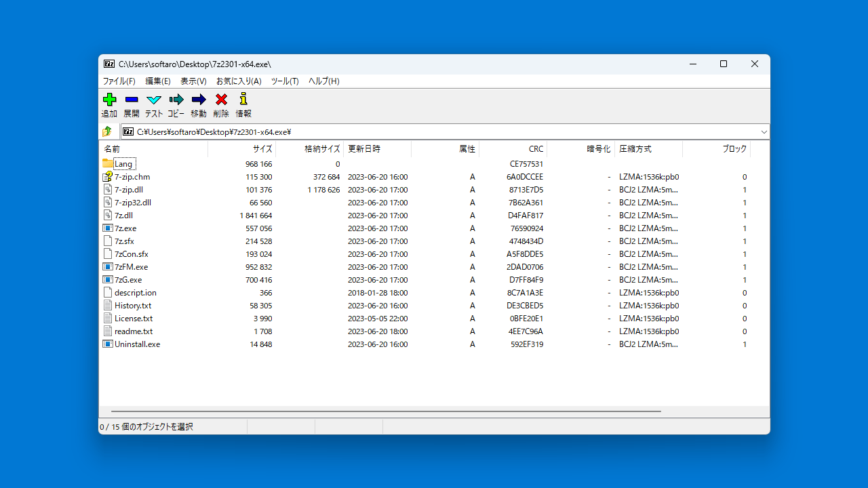868x488 pixels.
Task: Click the テスト (Test) toolbar icon
Action: [154, 100]
